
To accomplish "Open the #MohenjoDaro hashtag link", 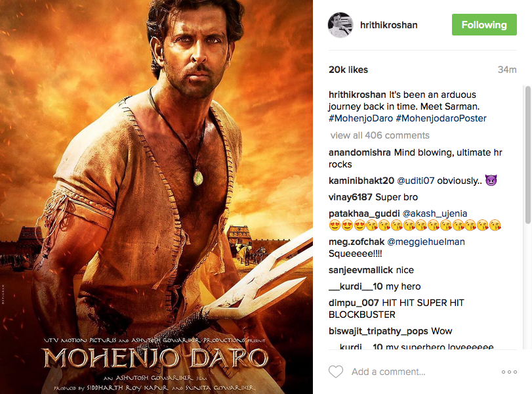I will point(361,118).
